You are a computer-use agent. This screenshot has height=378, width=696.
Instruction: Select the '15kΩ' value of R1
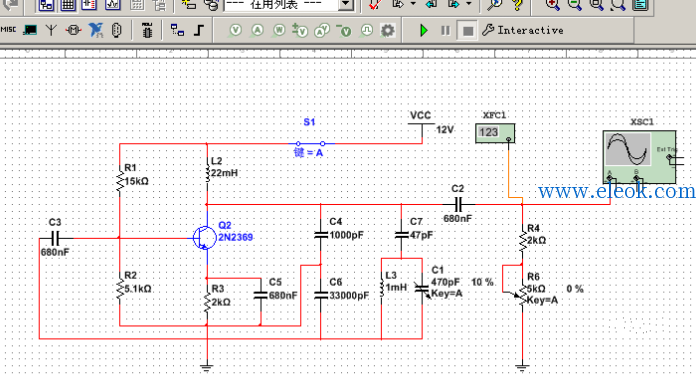pyautogui.click(x=137, y=181)
